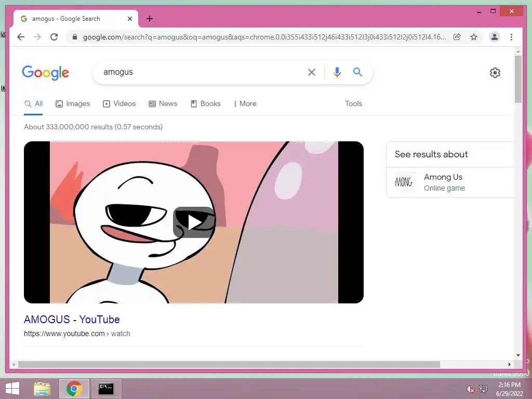Bookmark this page with the star

[x=474, y=37]
